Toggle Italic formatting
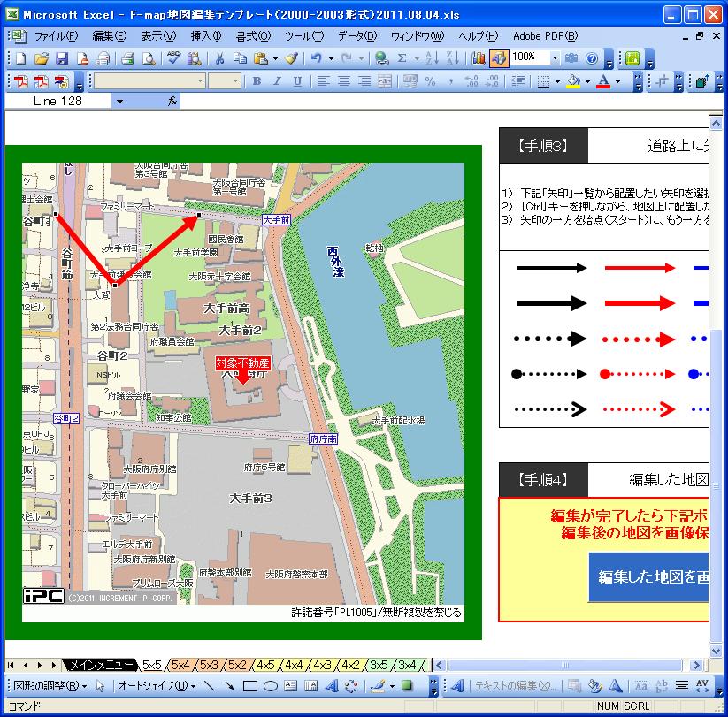Image resolution: width=728 pixels, height=717 pixels. (x=277, y=81)
